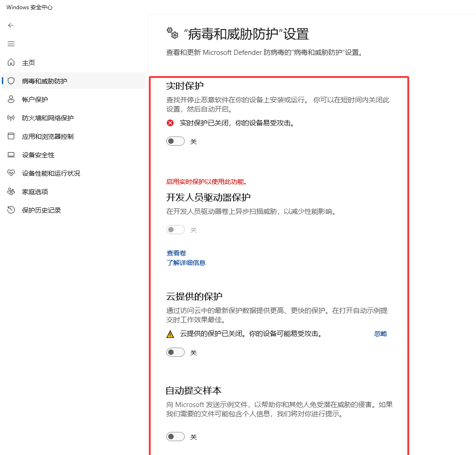Click the family icon for 家庭选项

pyautogui.click(x=11, y=192)
